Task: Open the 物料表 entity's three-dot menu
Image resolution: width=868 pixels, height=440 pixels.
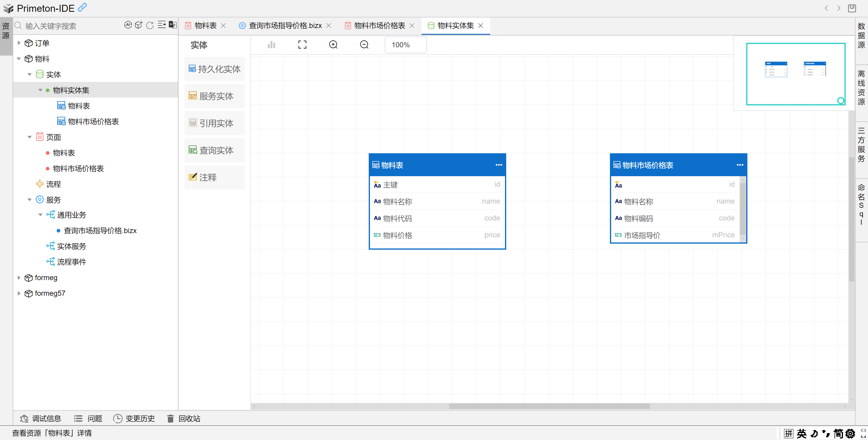Action: click(x=499, y=165)
